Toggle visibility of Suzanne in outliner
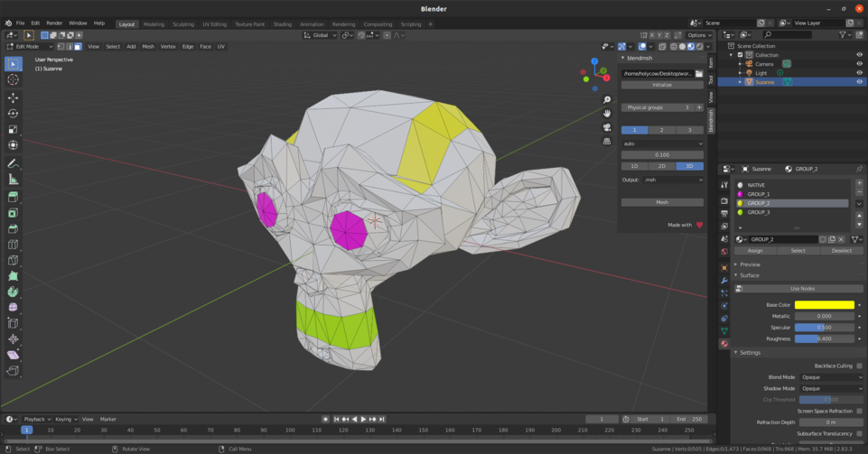The width and height of the screenshot is (868, 454). 859,82
